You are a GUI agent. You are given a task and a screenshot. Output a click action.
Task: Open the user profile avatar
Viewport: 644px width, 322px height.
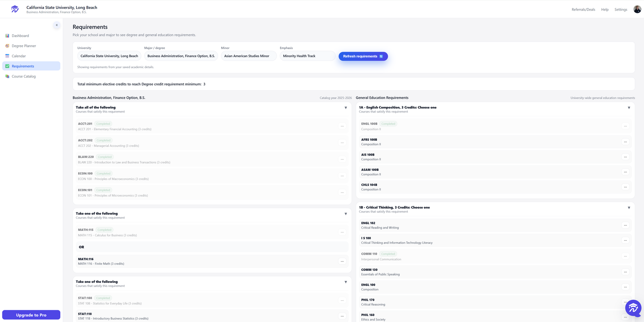637,9
